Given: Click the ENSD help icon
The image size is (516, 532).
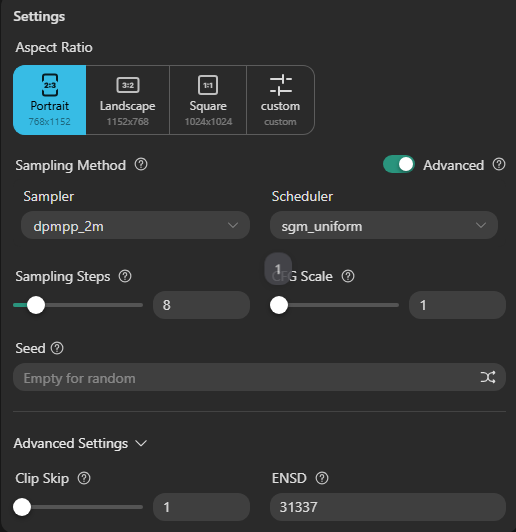Looking at the screenshot, I should [x=322, y=478].
